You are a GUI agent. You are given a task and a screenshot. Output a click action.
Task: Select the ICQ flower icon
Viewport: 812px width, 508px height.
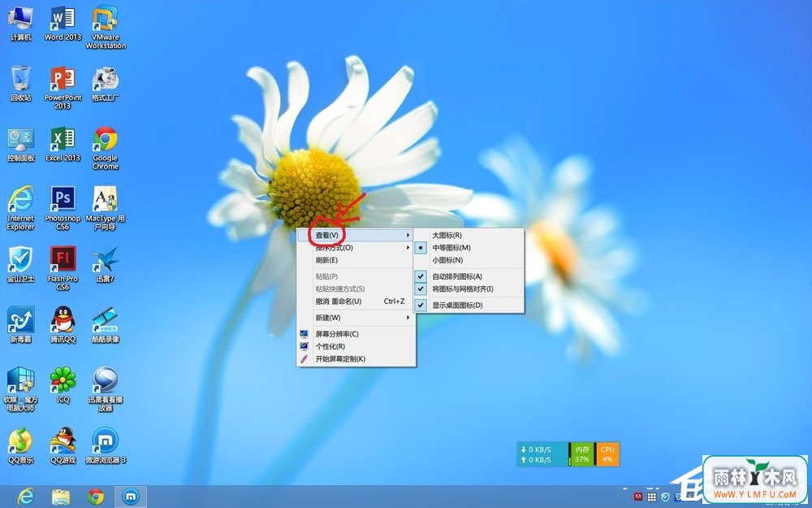63,385
